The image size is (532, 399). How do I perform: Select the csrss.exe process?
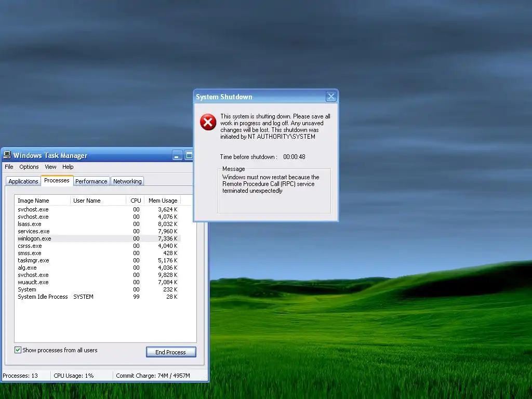tap(98, 246)
